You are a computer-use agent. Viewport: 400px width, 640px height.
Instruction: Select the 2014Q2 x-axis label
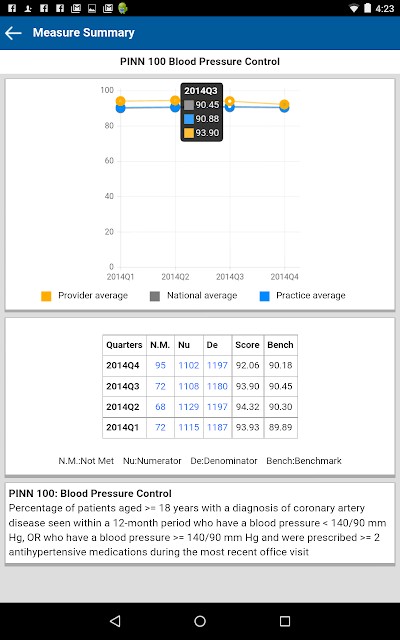pyautogui.click(x=175, y=277)
